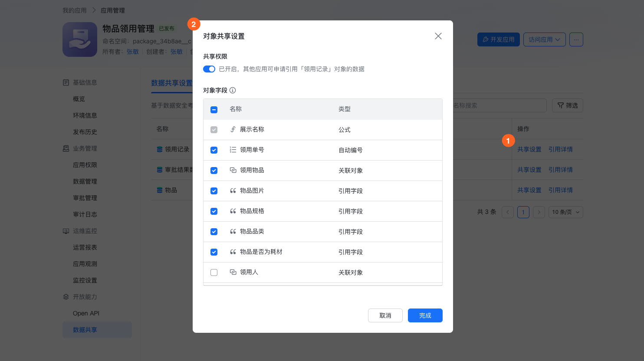Click the 物品领用管理 app icon

click(x=80, y=39)
